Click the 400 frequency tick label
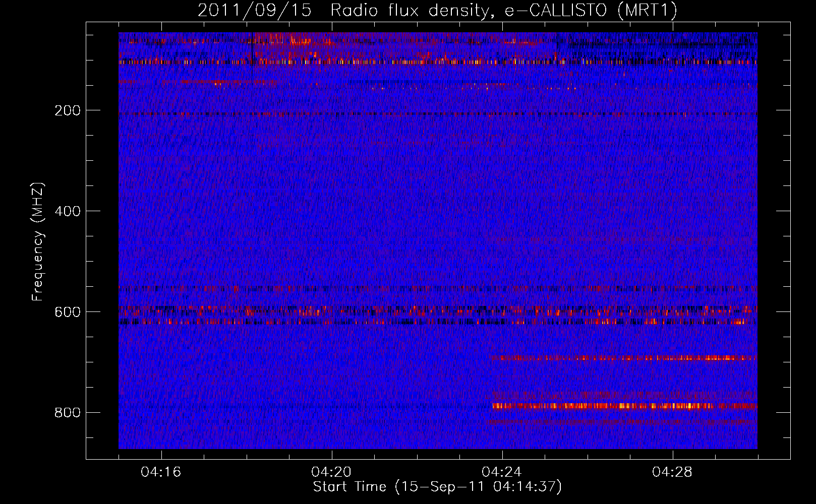 click(x=68, y=211)
